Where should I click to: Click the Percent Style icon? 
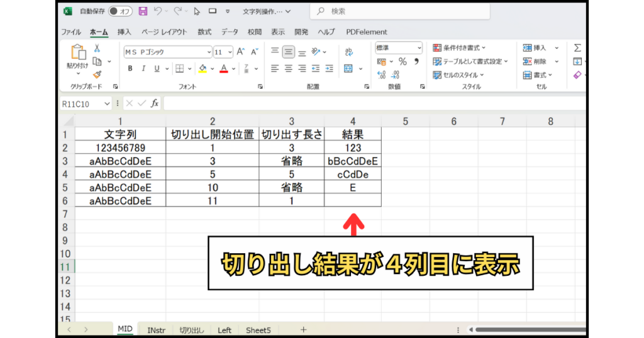click(x=402, y=62)
